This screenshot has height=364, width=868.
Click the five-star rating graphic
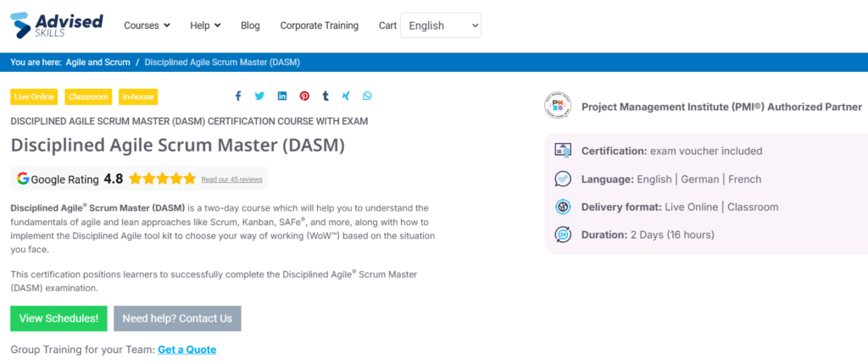162,178
